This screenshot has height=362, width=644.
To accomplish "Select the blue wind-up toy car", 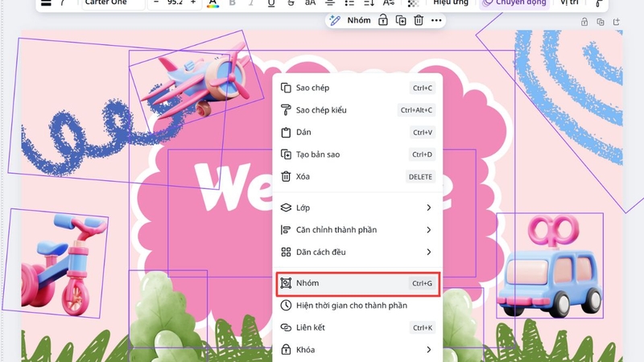I will pos(550,267).
